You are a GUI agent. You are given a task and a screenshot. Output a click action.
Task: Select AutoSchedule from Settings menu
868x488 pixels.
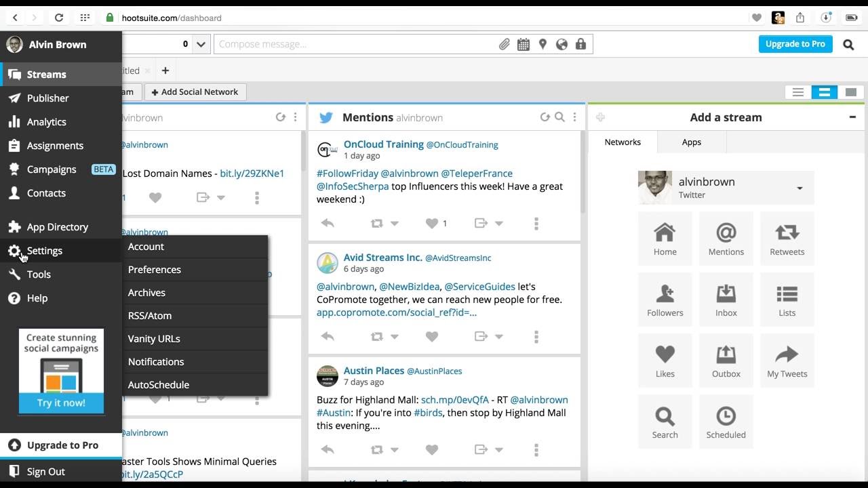195,385
